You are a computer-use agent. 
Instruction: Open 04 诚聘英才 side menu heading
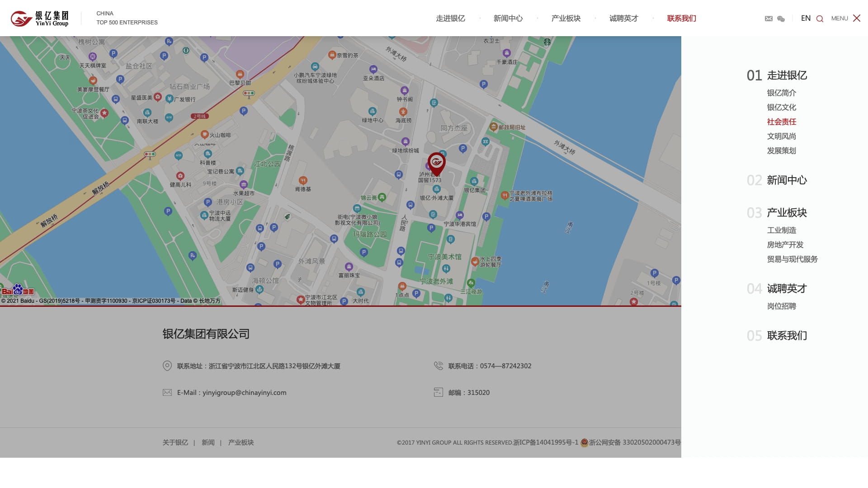pyautogui.click(x=777, y=289)
